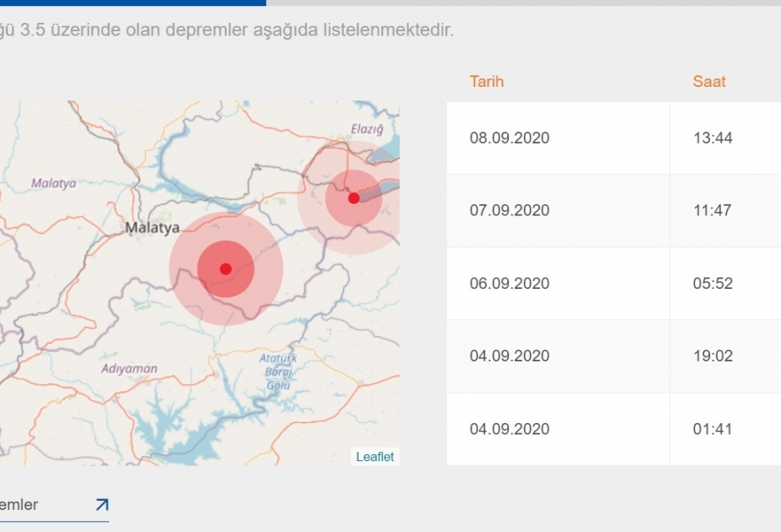Select the 08.09.2020 date cell

point(559,138)
